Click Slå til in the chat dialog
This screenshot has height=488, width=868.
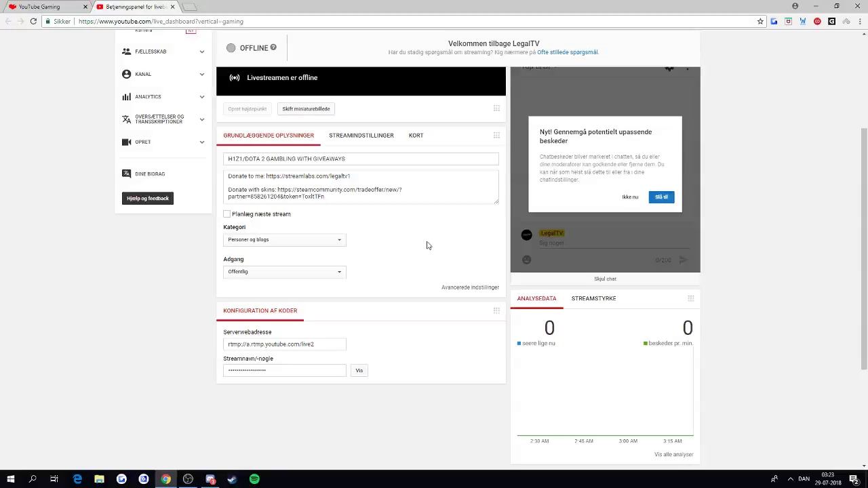(661, 197)
